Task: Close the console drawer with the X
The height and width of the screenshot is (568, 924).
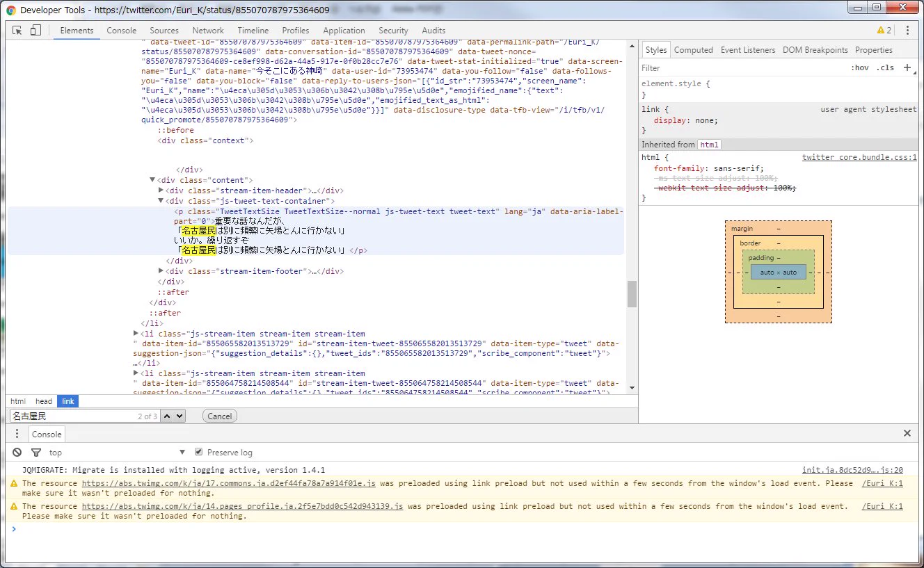Action: tap(907, 433)
